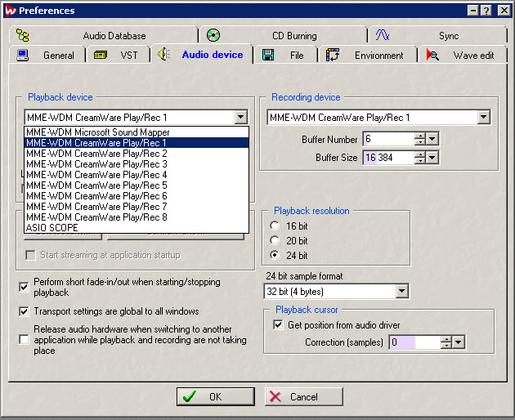Screen dimensions: 515x420
Task: Click the Sync waveform icon
Action: pyautogui.click(x=383, y=35)
